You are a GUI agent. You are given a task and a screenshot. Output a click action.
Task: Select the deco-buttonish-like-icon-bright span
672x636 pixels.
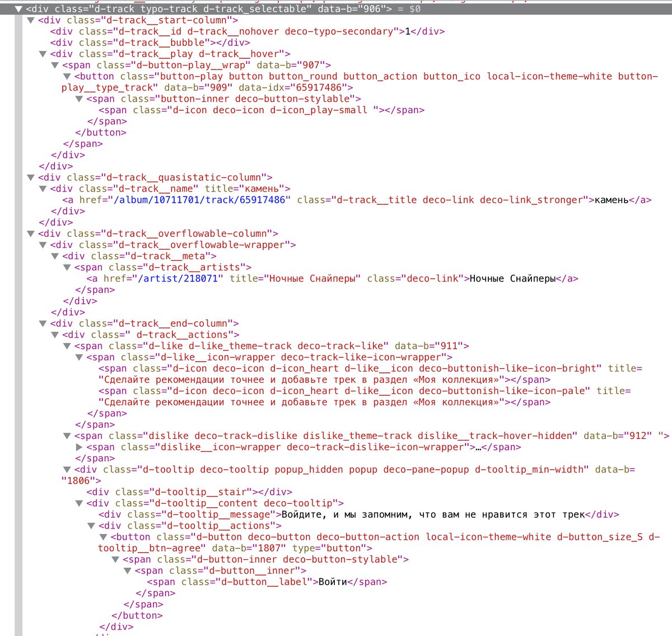[370, 374]
